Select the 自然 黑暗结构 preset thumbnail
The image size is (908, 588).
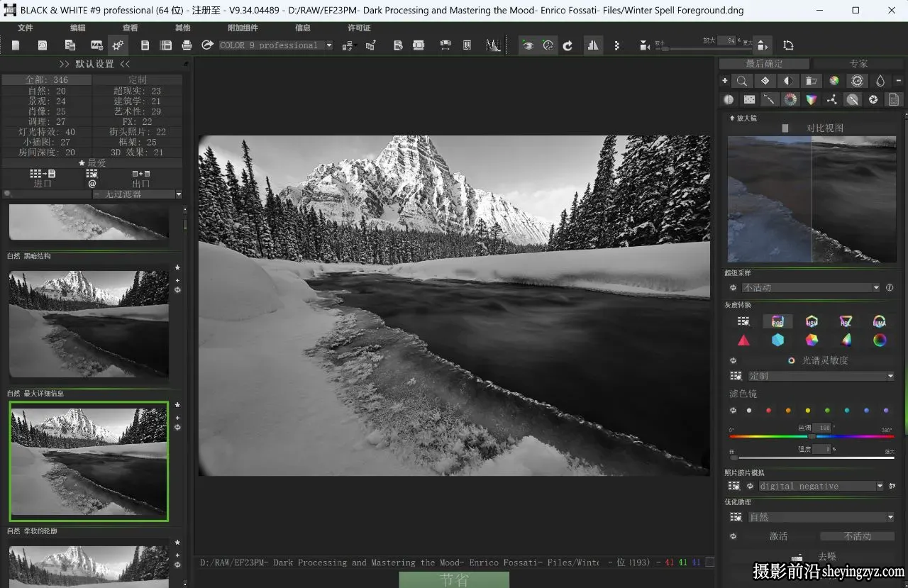coord(89,323)
